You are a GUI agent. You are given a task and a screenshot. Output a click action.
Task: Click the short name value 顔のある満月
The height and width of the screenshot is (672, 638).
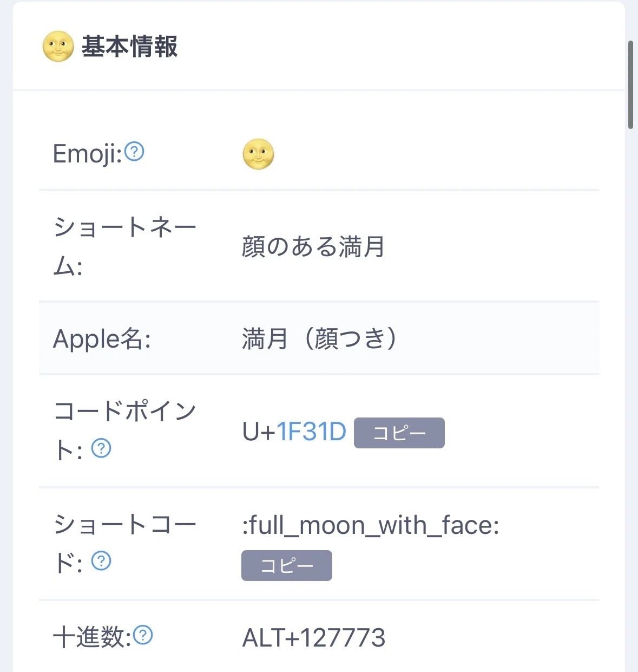coord(313,247)
